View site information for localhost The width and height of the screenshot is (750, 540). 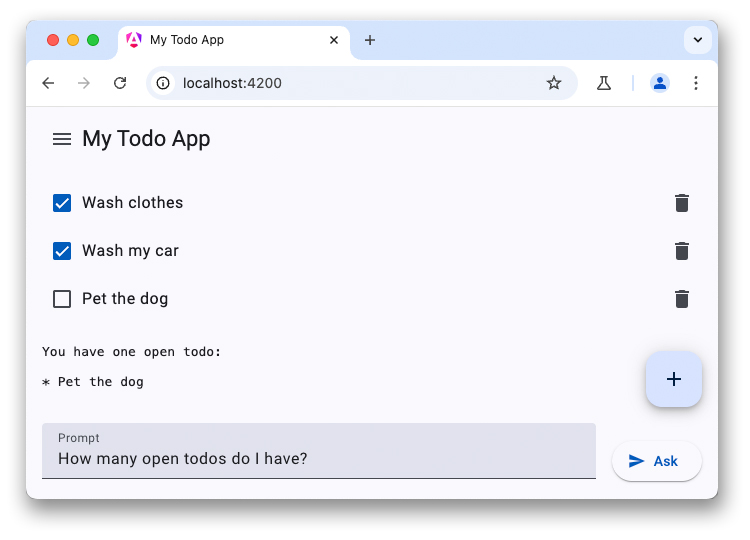(x=164, y=83)
